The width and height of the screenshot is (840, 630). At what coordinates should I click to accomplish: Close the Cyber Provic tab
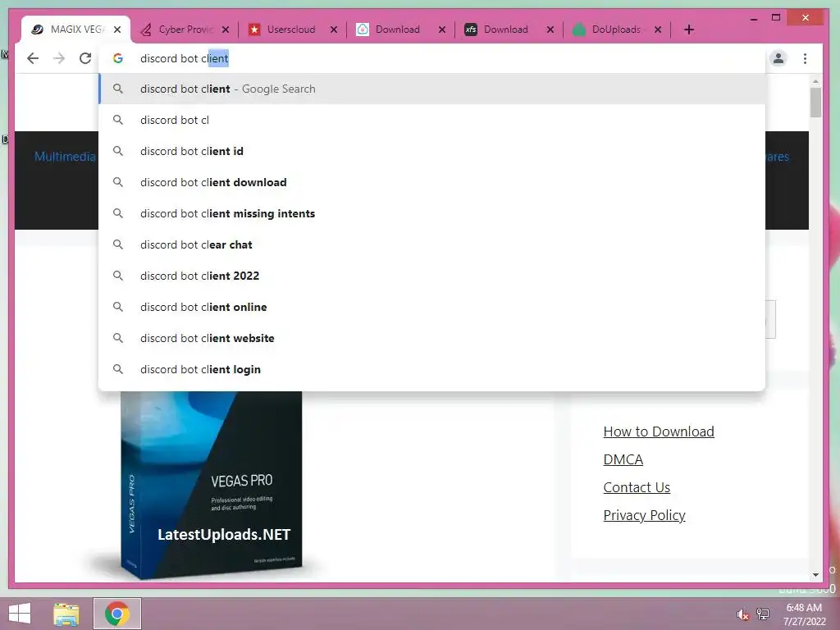coord(226,30)
